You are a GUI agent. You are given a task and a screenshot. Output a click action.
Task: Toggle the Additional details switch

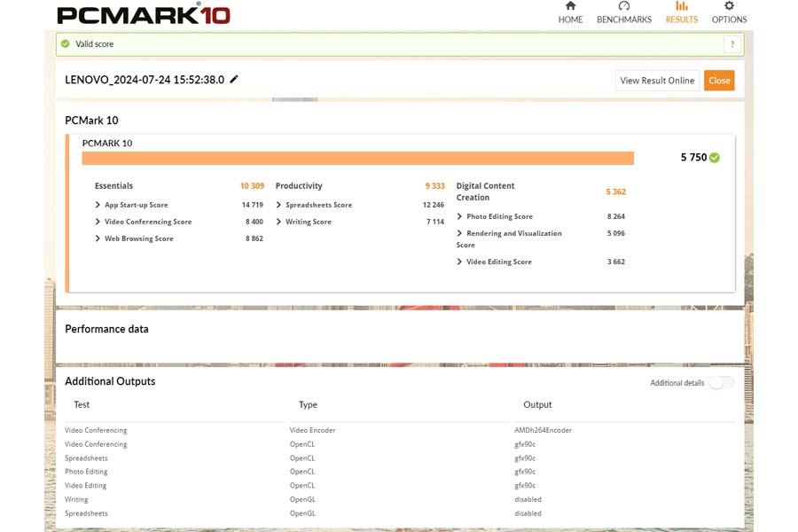click(x=722, y=383)
